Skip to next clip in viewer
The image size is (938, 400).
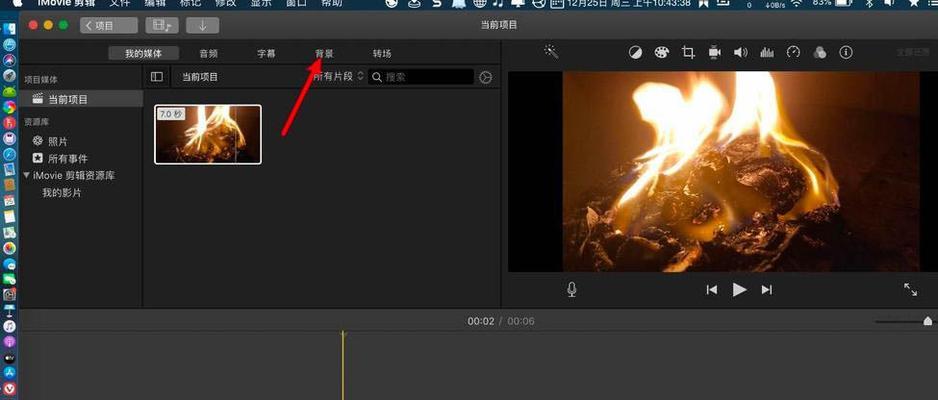pos(766,289)
